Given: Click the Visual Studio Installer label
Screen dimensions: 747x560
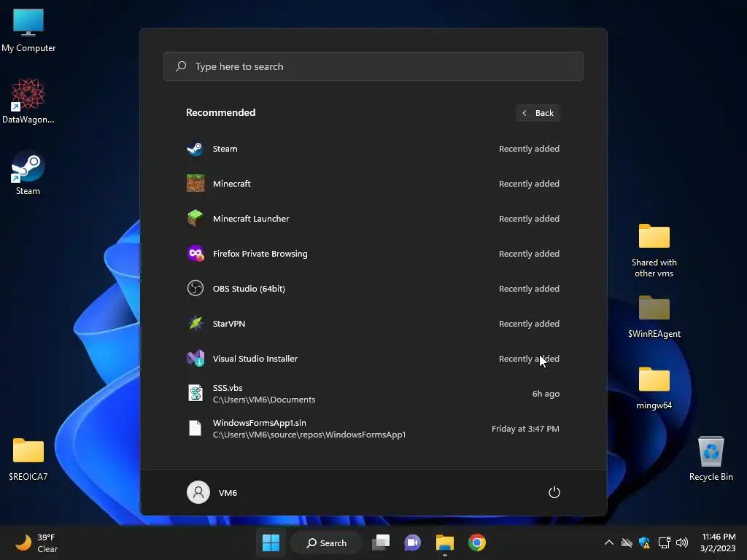Looking at the screenshot, I should [x=255, y=359].
